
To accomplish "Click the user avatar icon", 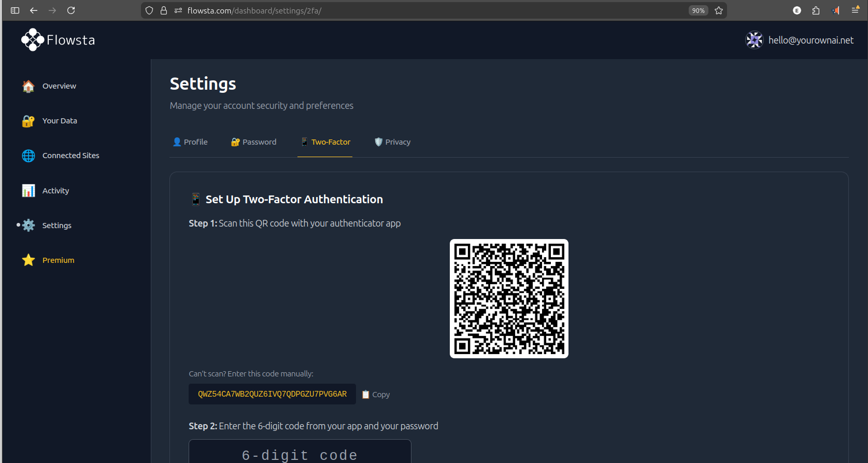I will coord(755,40).
